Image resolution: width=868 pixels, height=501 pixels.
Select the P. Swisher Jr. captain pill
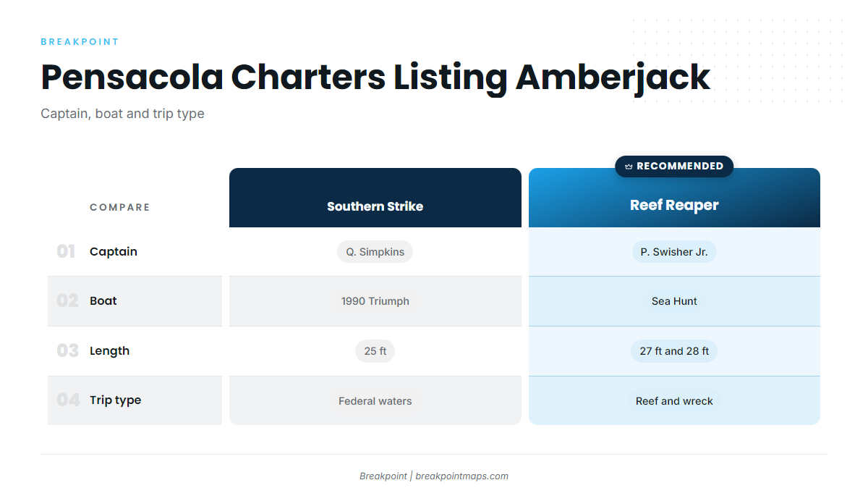(674, 252)
